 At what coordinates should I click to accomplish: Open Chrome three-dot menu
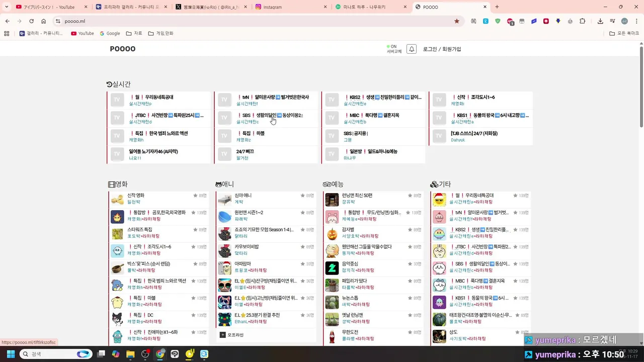(x=636, y=21)
